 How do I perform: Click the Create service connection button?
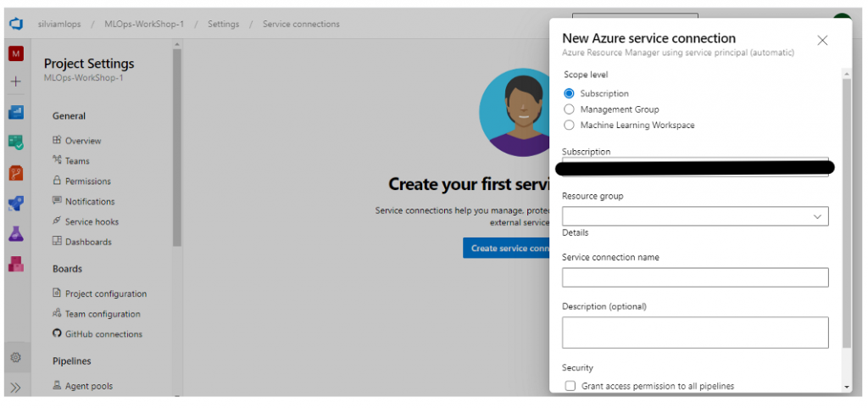[x=507, y=249]
